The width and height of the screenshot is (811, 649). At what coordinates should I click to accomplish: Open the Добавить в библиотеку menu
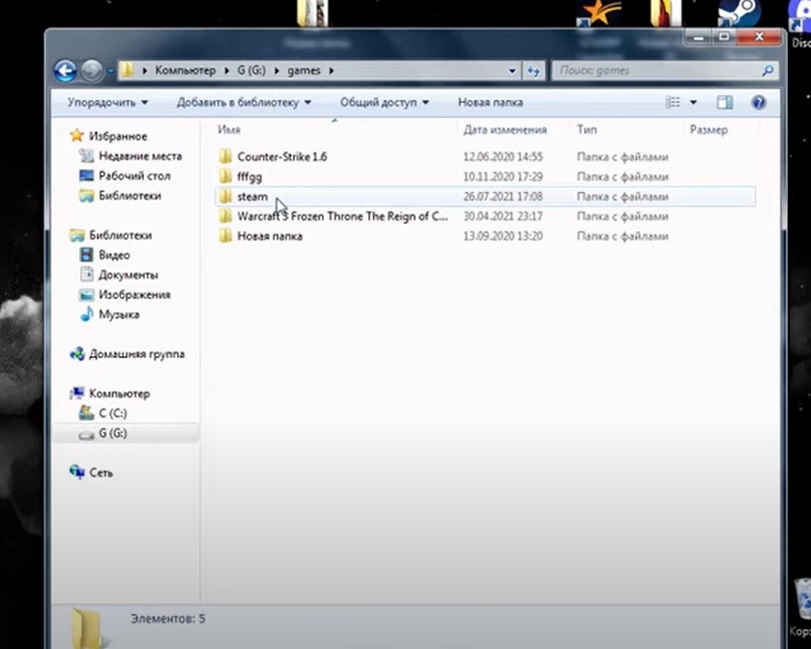click(243, 102)
